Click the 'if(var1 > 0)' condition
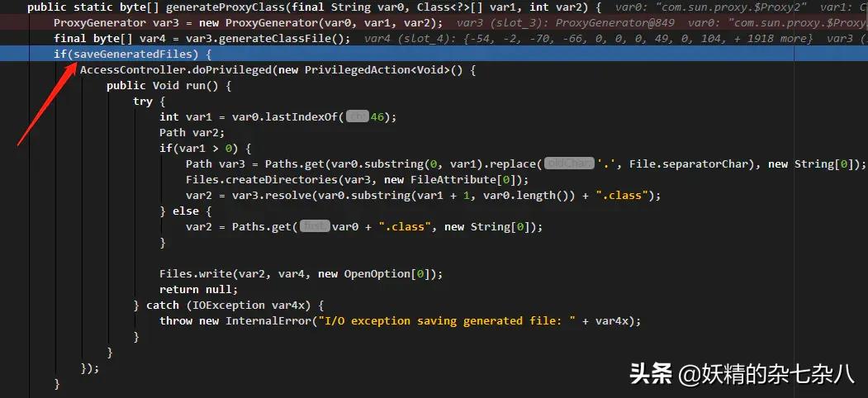This screenshot has width=868, height=398. (x=199, y=149)
